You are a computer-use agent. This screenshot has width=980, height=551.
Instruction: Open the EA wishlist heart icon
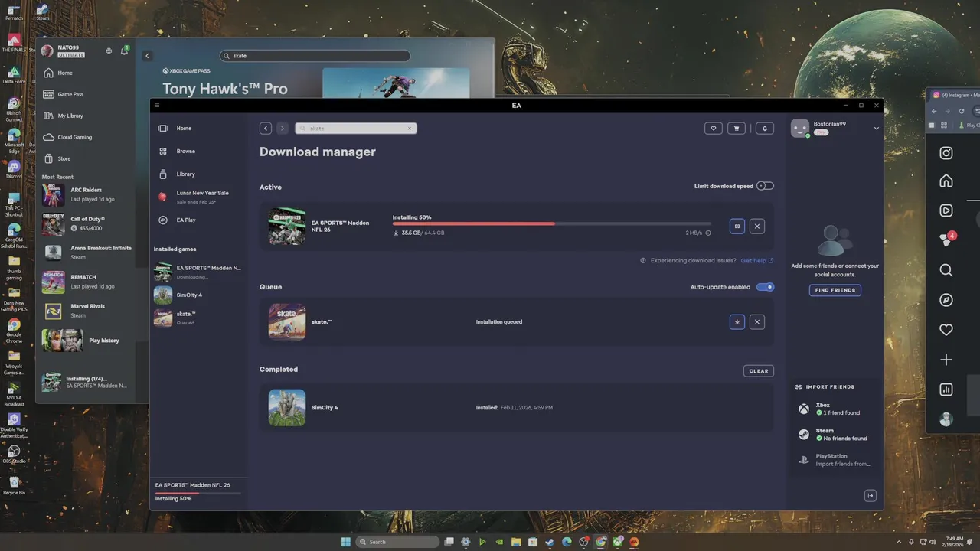coord(714,129)
